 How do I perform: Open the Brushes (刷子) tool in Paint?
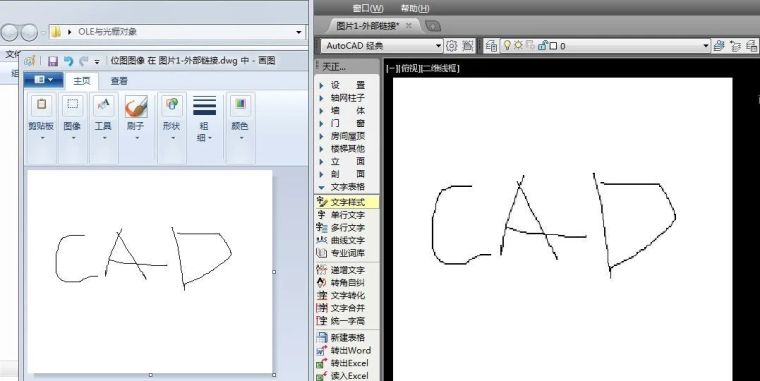(136, 117)
